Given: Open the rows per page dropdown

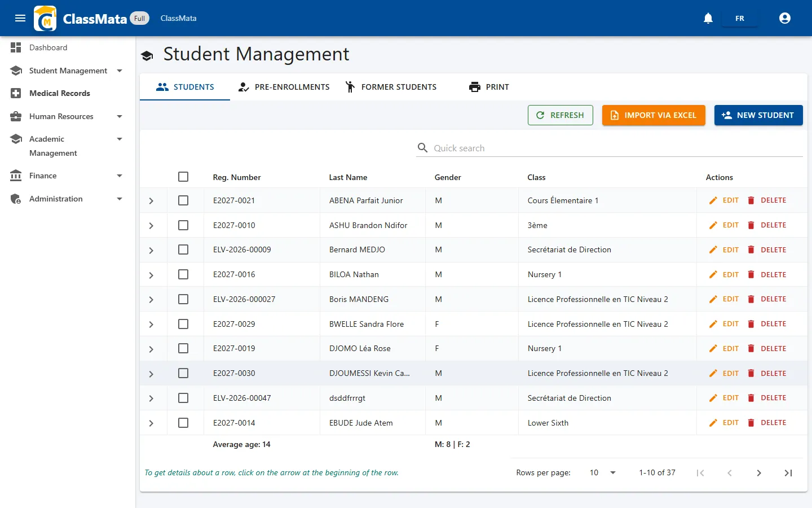Looking at the screenshot, I should pos(603,473).
